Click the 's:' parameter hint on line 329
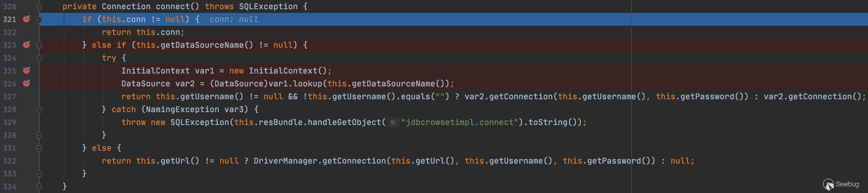 [x=393, y=122]
